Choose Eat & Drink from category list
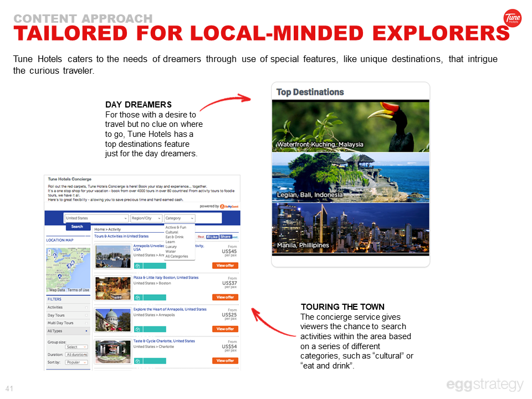This screenshot has height=399, width=532. tap(175, 237)
